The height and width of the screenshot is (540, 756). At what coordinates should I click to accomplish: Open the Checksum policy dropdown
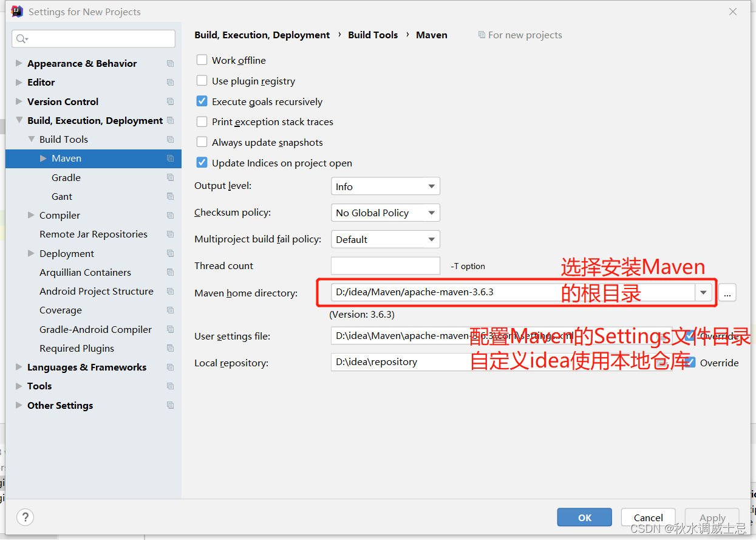click(385, 213)
